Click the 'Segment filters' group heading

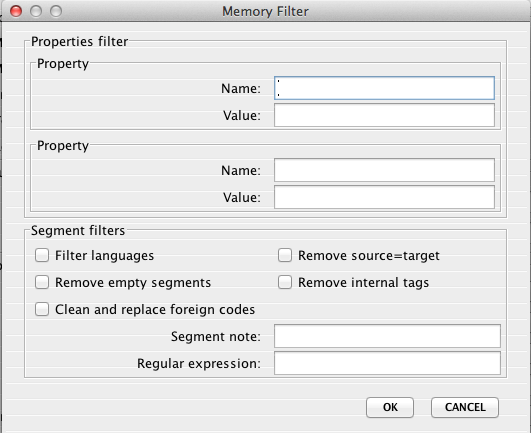point(78,231)
